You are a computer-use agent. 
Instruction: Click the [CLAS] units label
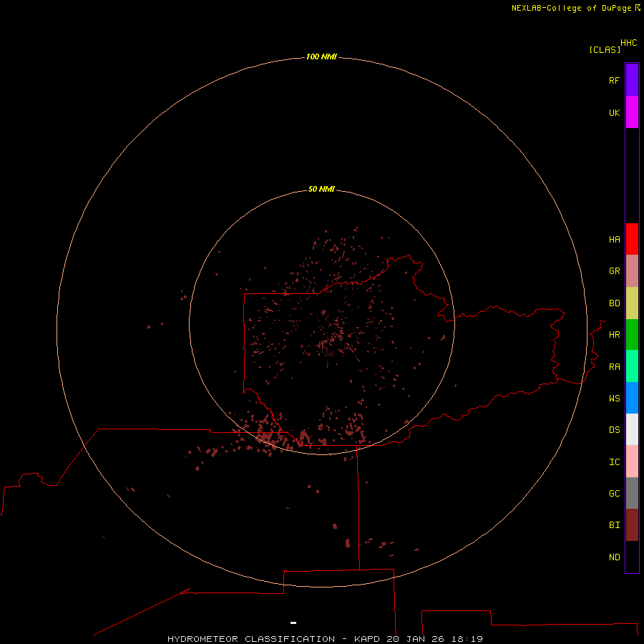click(x=605, y=49)
